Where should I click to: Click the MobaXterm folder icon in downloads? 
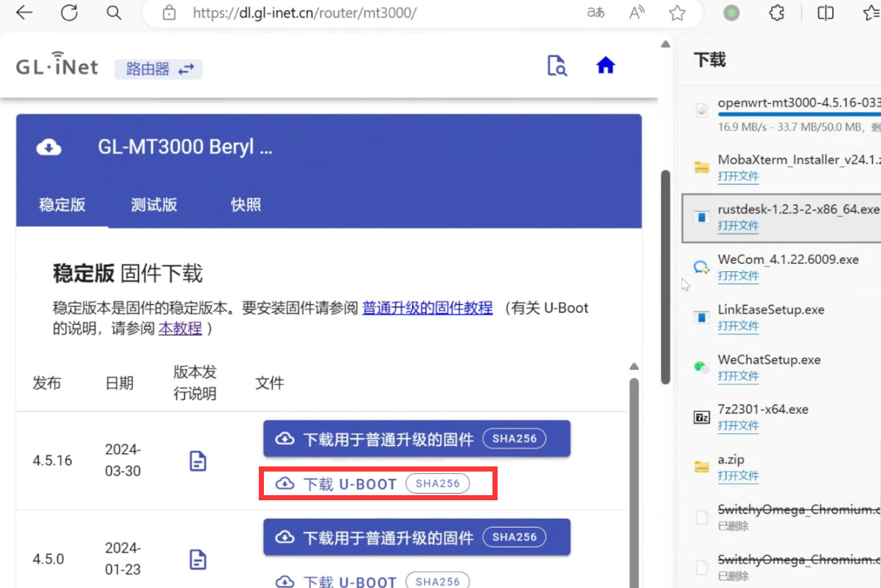click(700, 167)
